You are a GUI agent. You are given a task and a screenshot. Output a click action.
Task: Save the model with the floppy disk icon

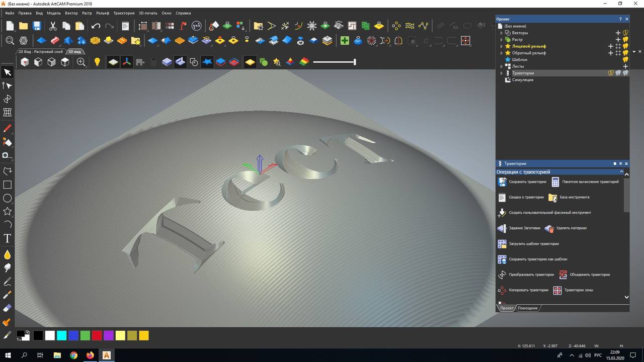pos(36,26)
